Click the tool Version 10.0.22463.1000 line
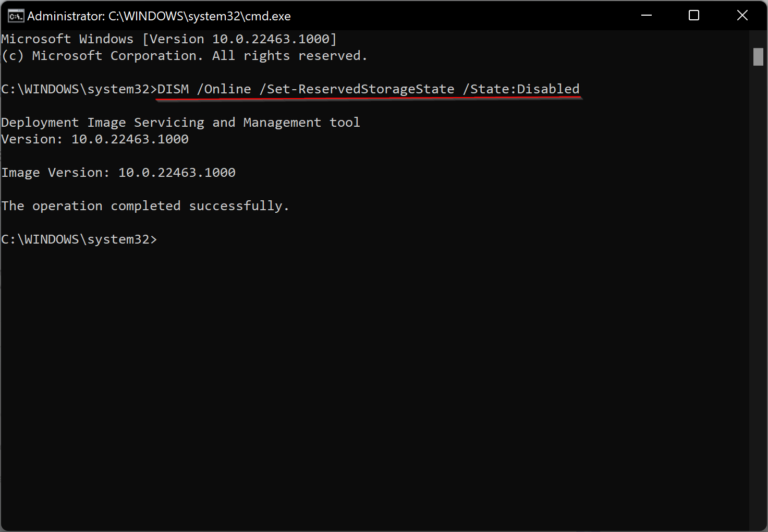Screen dimensions: 768x532 point(95,139)
